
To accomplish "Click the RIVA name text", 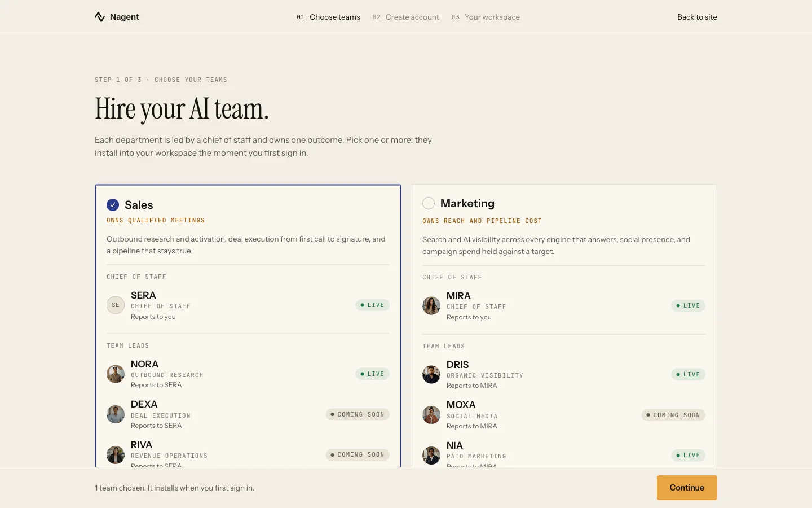I will click(x=142, y=445).
